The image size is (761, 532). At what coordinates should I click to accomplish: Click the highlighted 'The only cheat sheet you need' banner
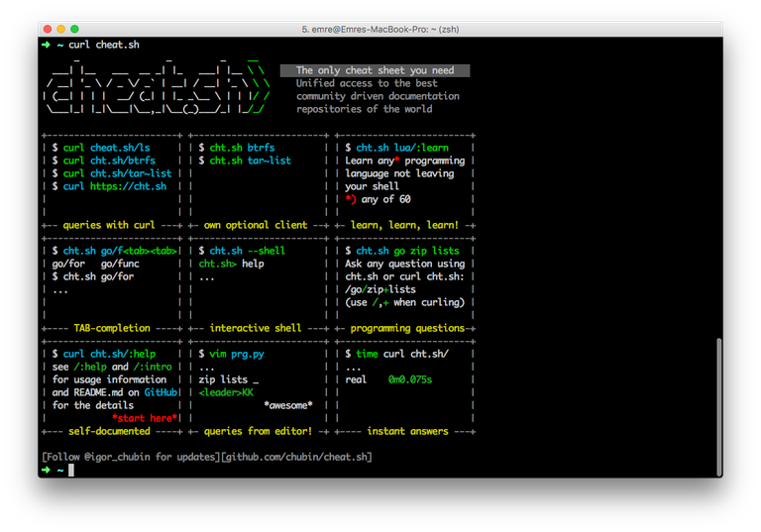[375, 70]
